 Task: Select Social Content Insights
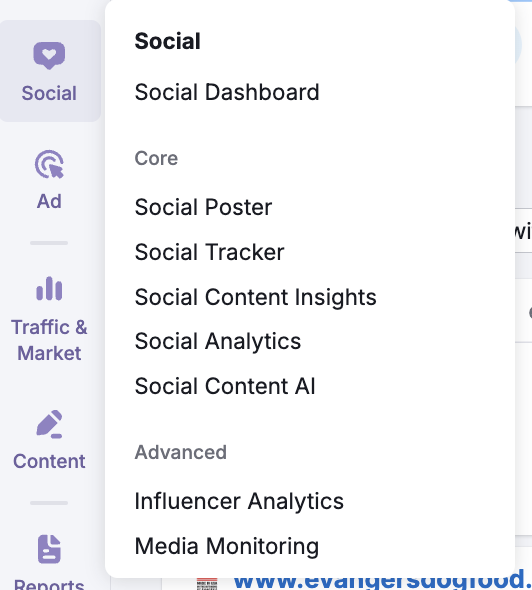pyautogui.click(x=255, y=297)
